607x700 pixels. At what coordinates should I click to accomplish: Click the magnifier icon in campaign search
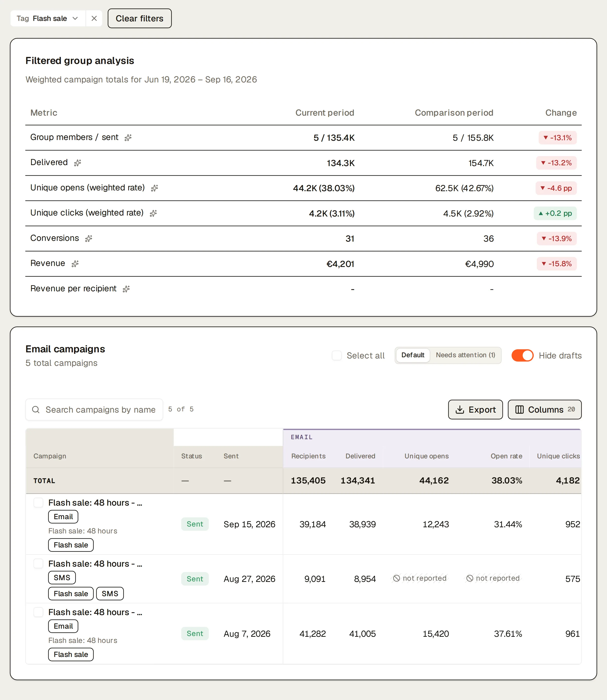point(35,410)
